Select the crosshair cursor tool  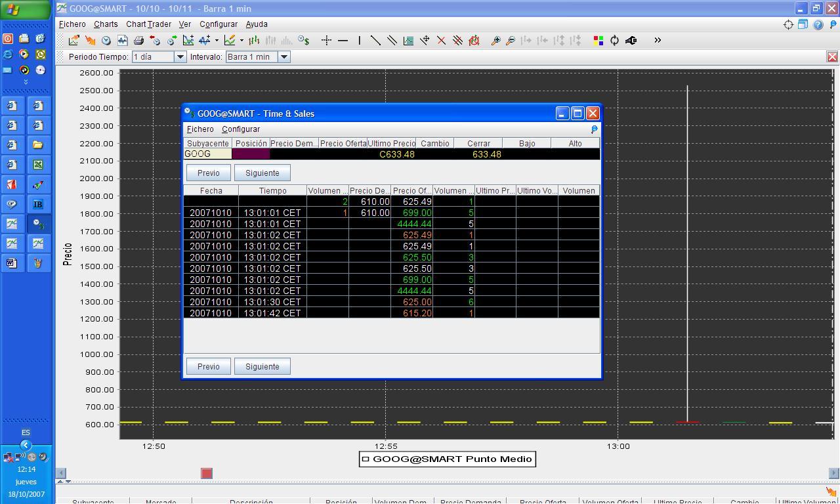click(x=326, y=41)
